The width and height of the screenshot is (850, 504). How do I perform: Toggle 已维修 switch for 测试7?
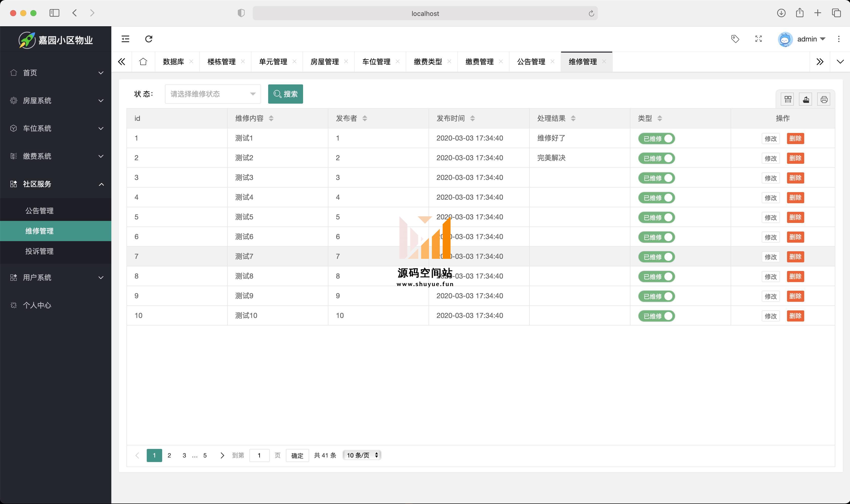pyautogui.click(x=656, y=257)
